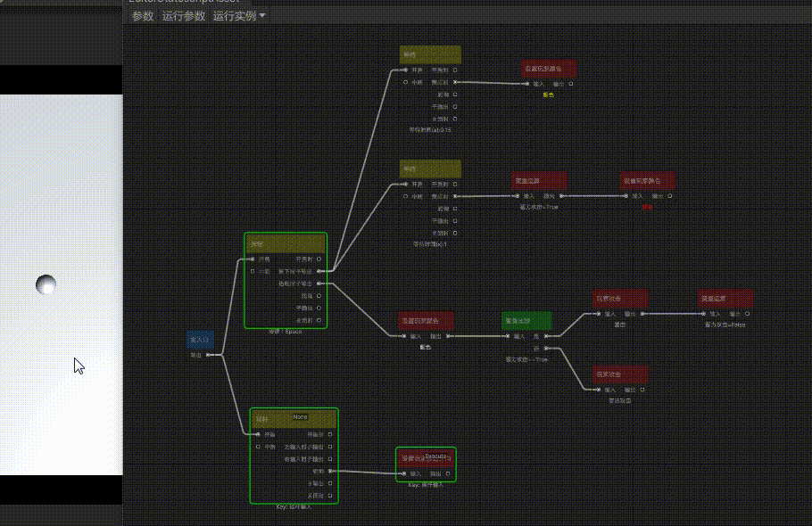Screen dimensions: 812x526
Task: Click the 中断 input port on Space node
Action: tap(253, 272)
